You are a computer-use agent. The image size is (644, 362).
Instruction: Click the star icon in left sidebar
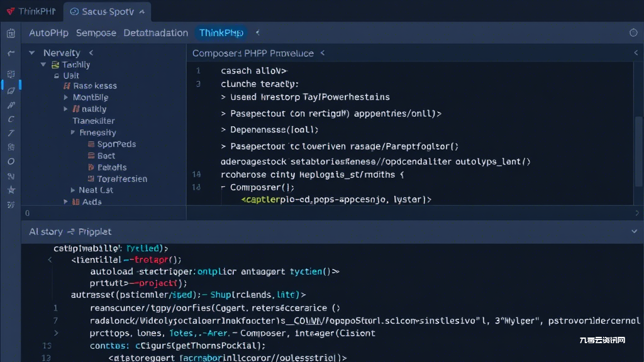coord(11,190)
